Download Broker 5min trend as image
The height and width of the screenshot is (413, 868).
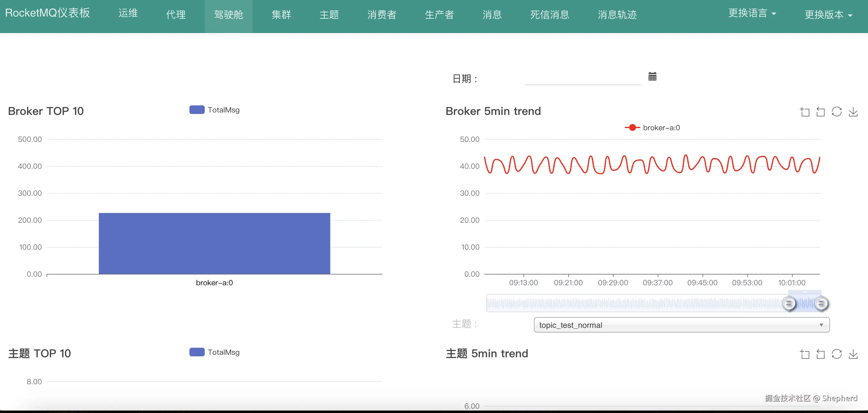(853, 112)
